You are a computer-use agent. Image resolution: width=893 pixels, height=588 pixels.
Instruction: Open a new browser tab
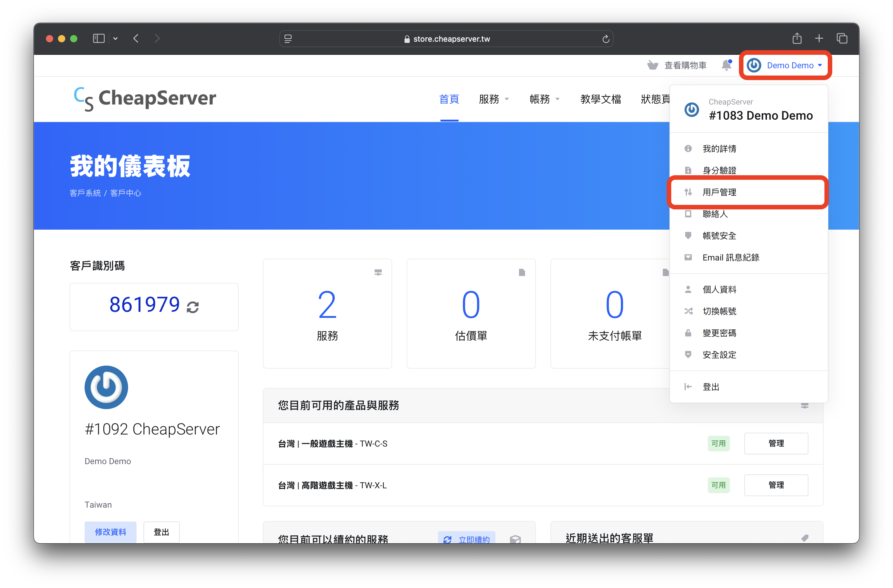point(819,39)
